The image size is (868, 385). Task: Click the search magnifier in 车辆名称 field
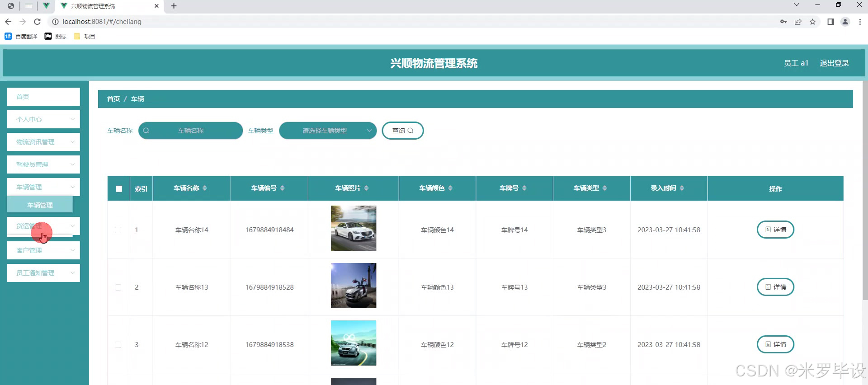pyautogui.click(x=146, y=131)
